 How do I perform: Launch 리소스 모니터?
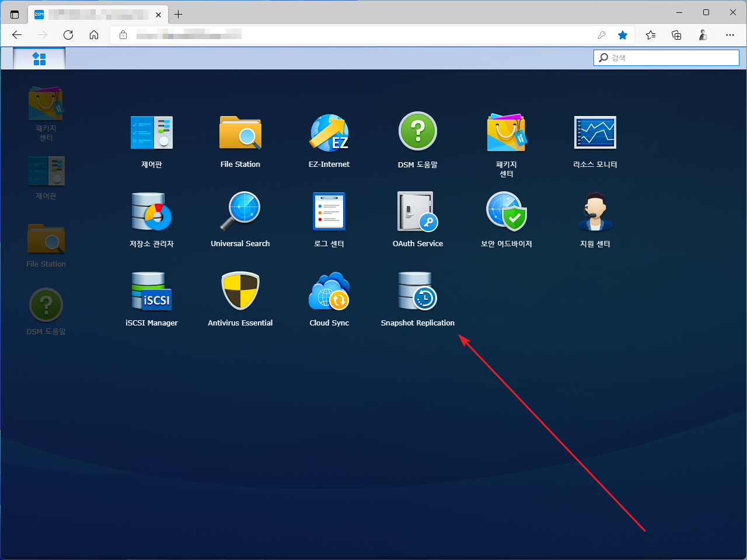tap(595, 141)
